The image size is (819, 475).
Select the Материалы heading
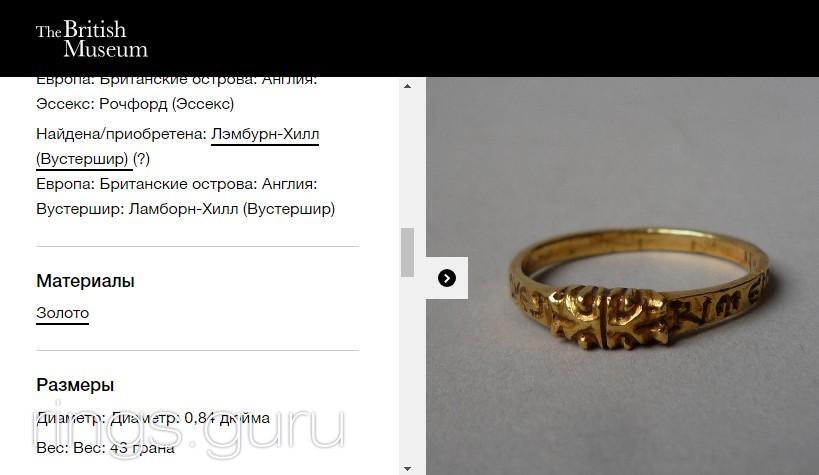pyautogui.click(x=85, y=281)
